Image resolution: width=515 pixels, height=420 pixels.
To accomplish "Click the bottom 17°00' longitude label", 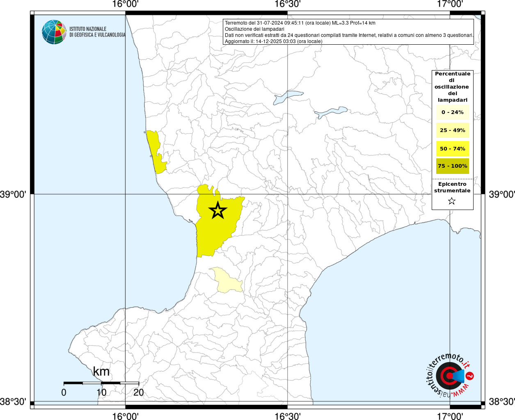I will 450,416.
